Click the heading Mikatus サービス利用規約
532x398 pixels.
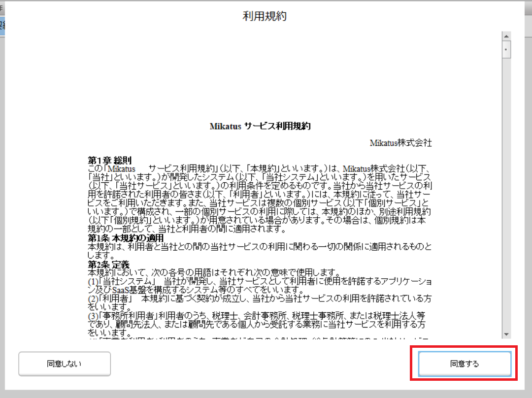260,126
